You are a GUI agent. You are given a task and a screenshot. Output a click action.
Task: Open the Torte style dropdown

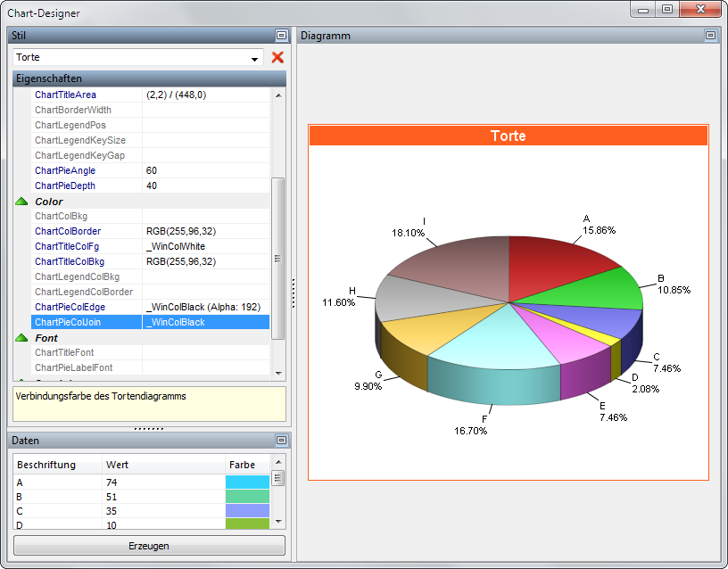[x=255, y=58]
